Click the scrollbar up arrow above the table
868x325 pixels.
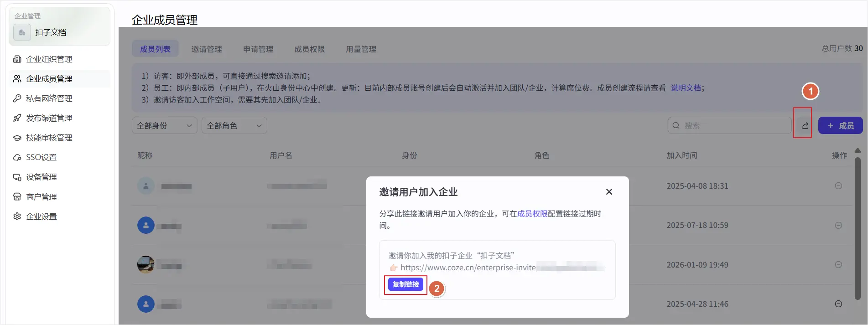point(858,150)
